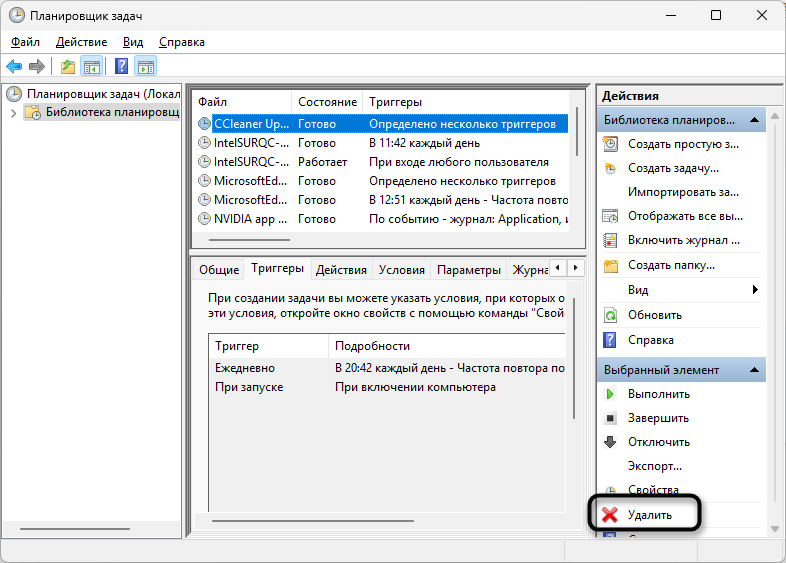Expand the Библиотека планировщика tree node
Viewport: 786px width, 563px height.
(13, 113)
